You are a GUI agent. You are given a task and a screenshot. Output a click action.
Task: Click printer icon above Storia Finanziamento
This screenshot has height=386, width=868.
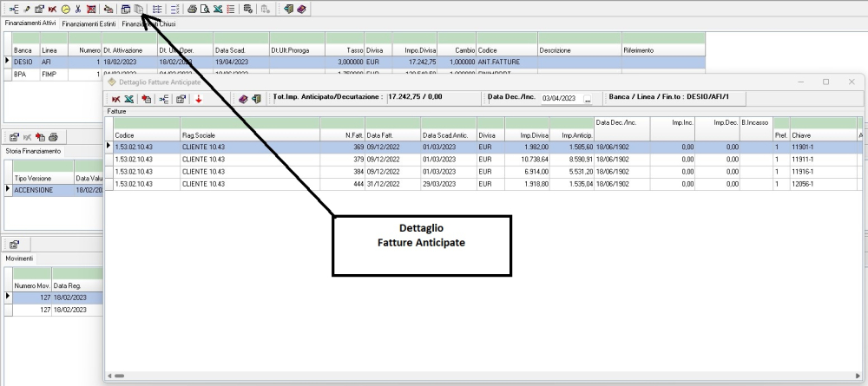(x=53, y=137)
